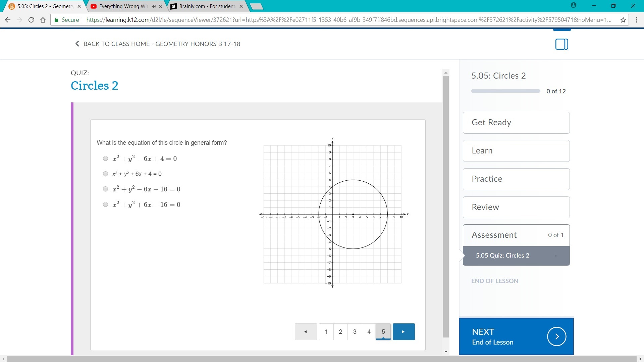The width and height of the screenshot is (644, 362).
Task: Click the quiz scrollbar down arrow
Action: coord(446,352)
